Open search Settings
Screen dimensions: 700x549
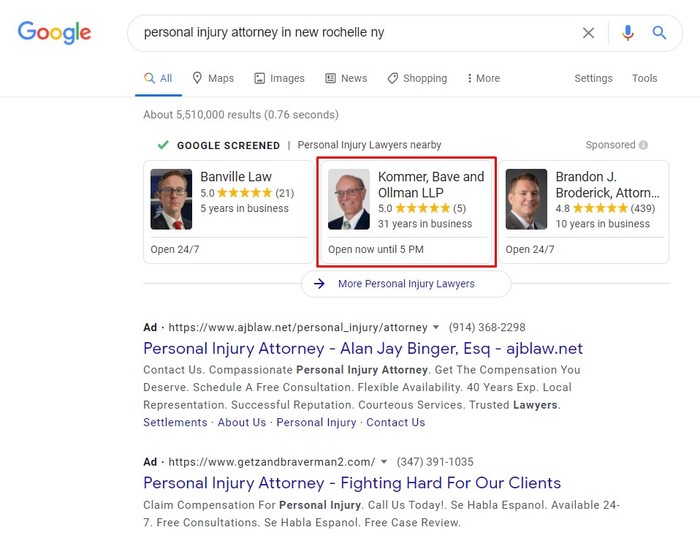point(593,78)
